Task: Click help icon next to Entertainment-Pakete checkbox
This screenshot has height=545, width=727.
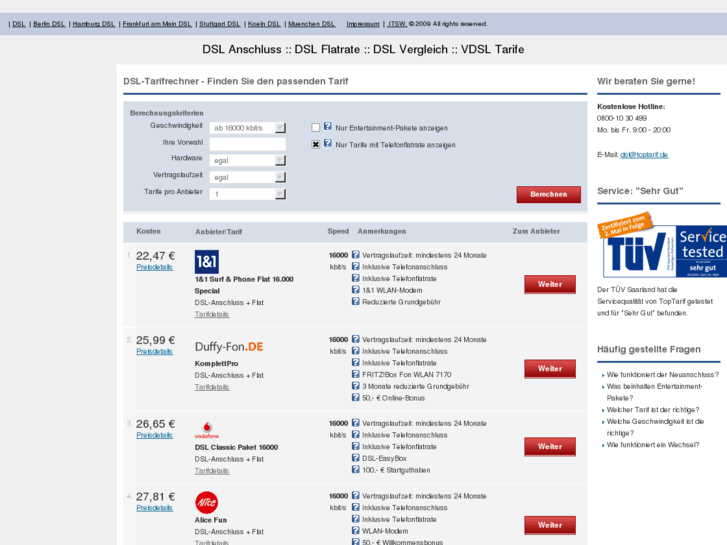Action: pos(328,126)
